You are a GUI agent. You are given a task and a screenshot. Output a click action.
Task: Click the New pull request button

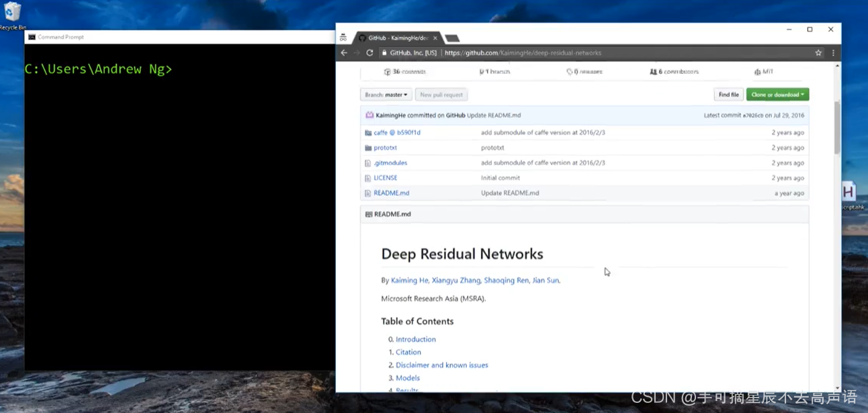(x=441, y=95)
